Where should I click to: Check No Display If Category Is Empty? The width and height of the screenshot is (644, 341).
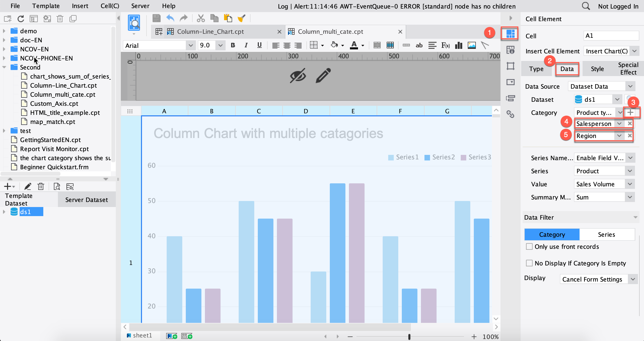pos(529,263)
